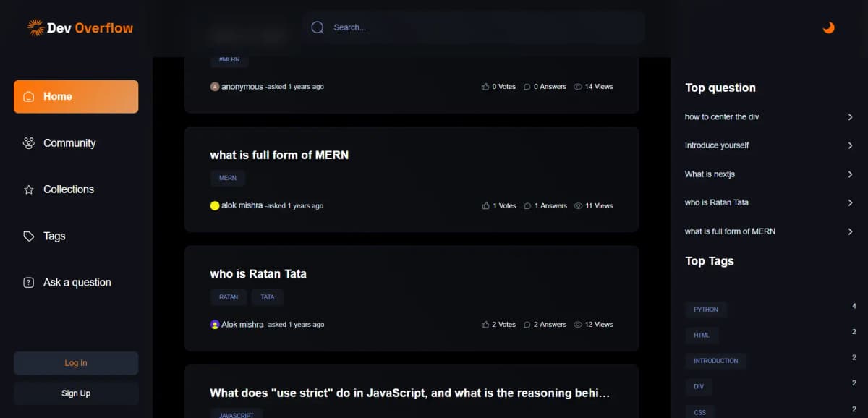Click the Dev Overflow sunburst logo
The width and height of the screenshot is (868, 418).
35,27
